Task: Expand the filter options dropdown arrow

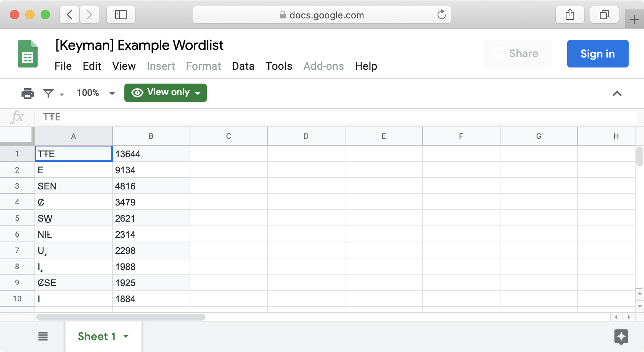Action: (62, 94)
